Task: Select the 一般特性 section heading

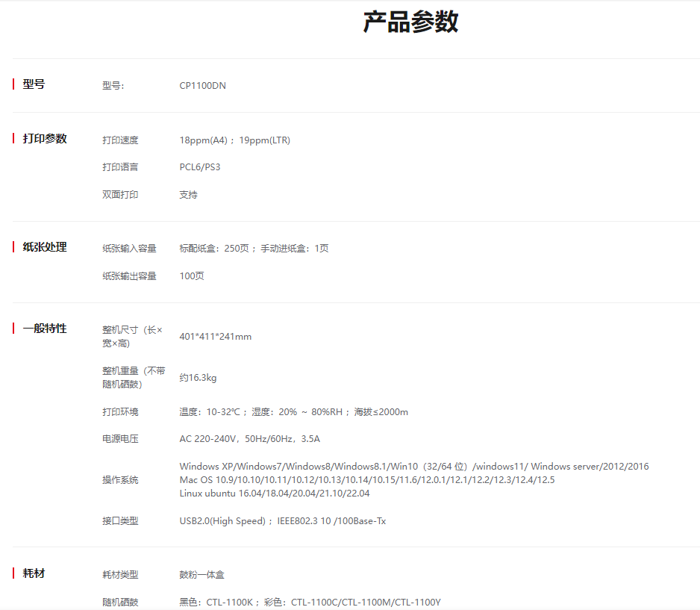Action: pyautogui.click(x=45, y=329)
